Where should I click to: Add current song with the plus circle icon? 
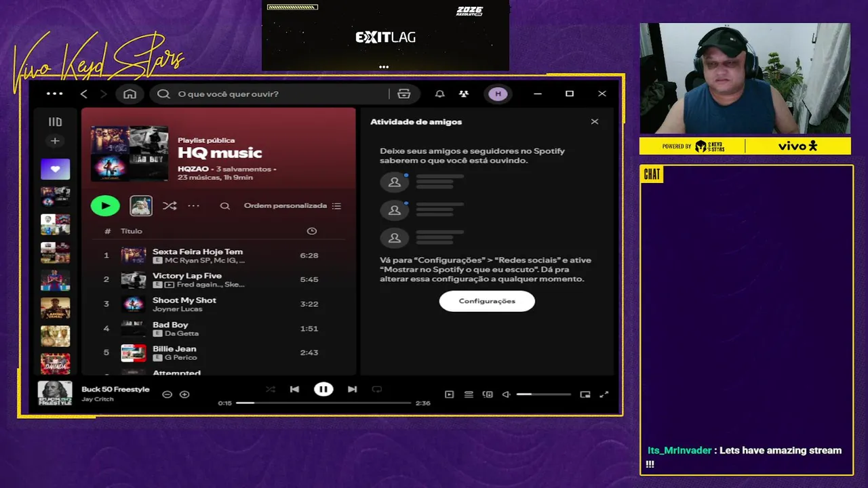click(184, 394)
